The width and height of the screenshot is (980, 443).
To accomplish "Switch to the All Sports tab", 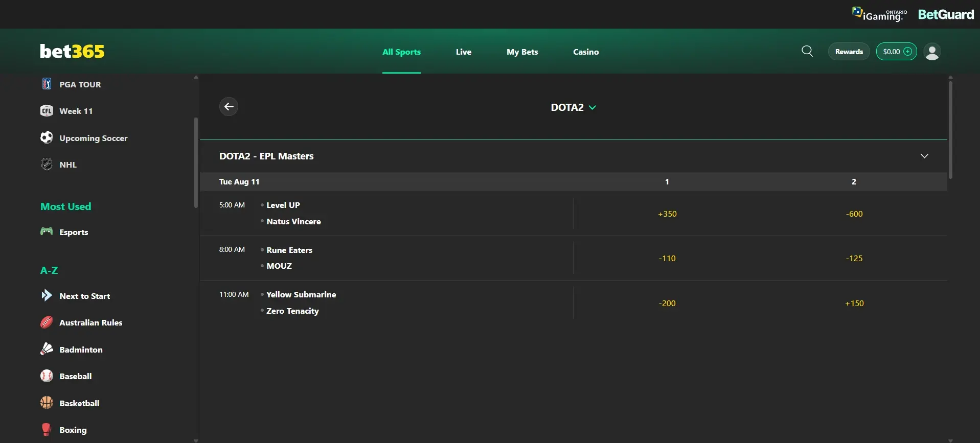I will click(401, 52).
